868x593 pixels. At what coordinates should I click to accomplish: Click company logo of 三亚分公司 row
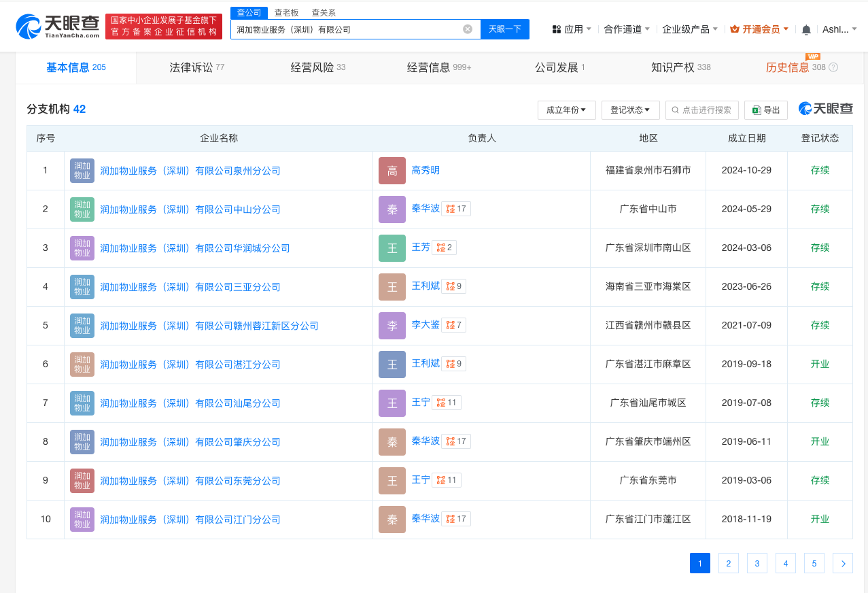[x=82, y=287]
